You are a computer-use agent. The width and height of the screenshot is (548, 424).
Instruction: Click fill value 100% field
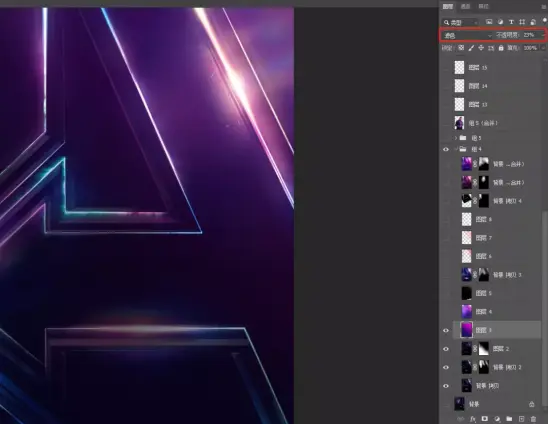pos(531,48)
